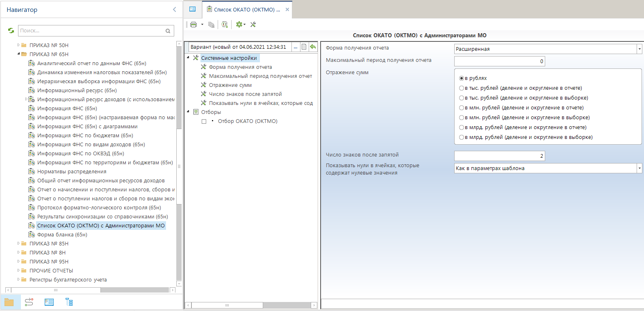Click the tools icon beside Число знаков после запятой
The image size is (644, 311).
(203, 94)
